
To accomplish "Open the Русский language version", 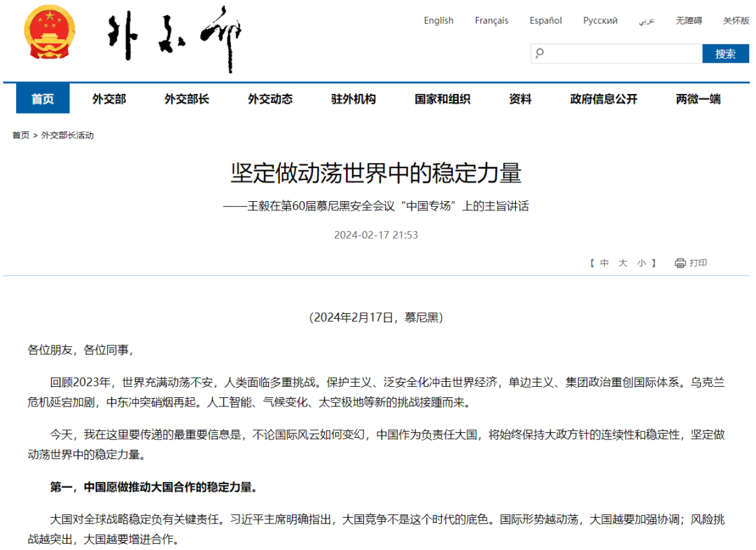I will pos(600,20).
